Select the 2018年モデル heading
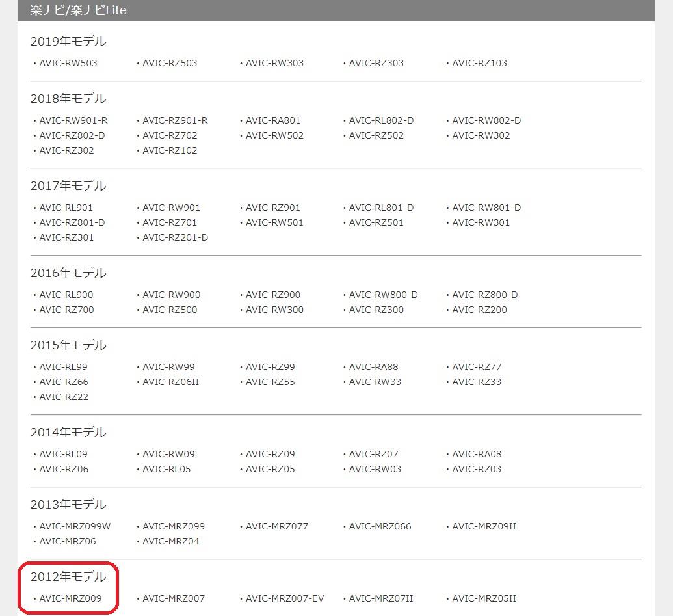Image resolution: width=673 pixels, height=616 pixels. click(x=68, y=99)
